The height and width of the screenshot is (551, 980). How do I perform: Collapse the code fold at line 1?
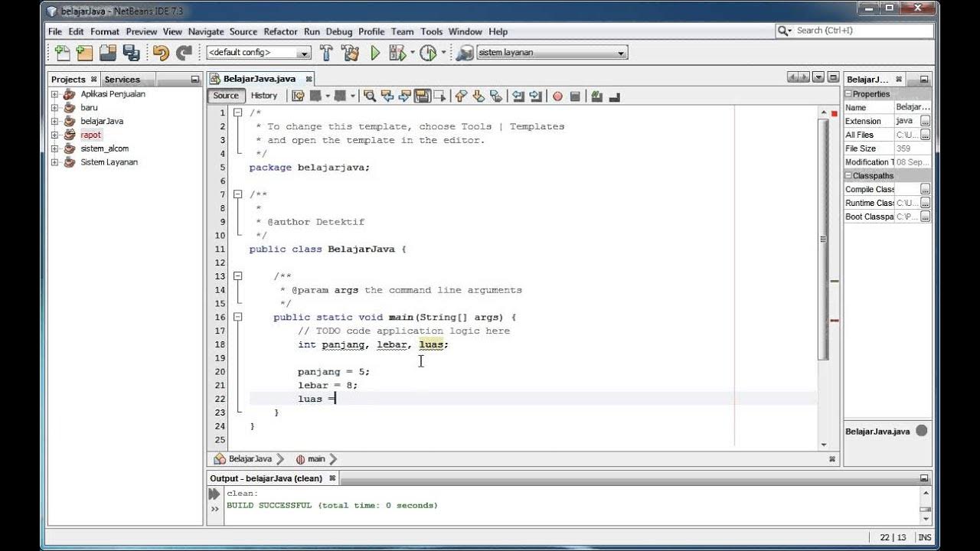pos(238,112)
